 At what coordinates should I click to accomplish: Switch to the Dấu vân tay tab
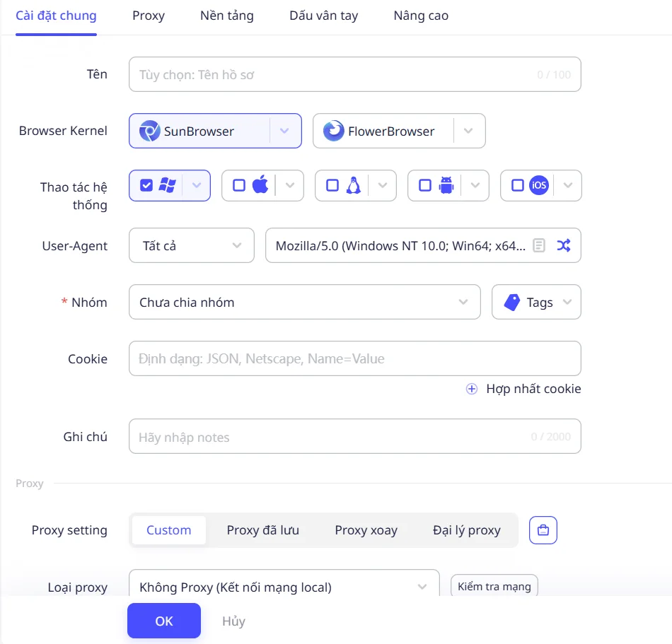(x=323, y=16)
